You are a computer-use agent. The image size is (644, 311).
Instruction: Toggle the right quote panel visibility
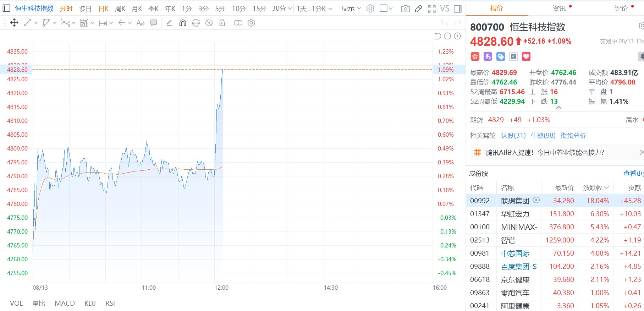tap(458, 9)
